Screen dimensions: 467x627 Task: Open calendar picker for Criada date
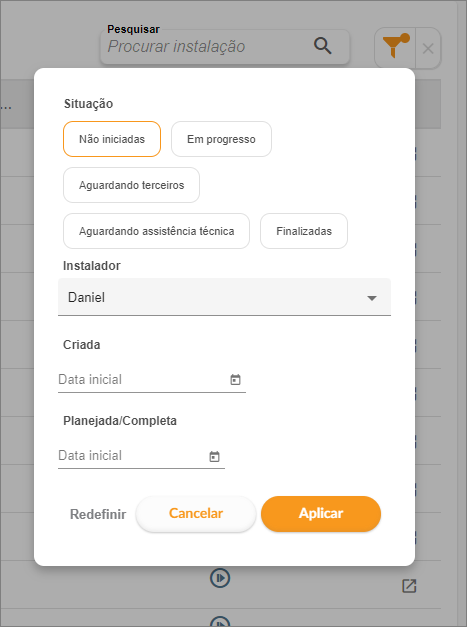click(x=235, y=379)
